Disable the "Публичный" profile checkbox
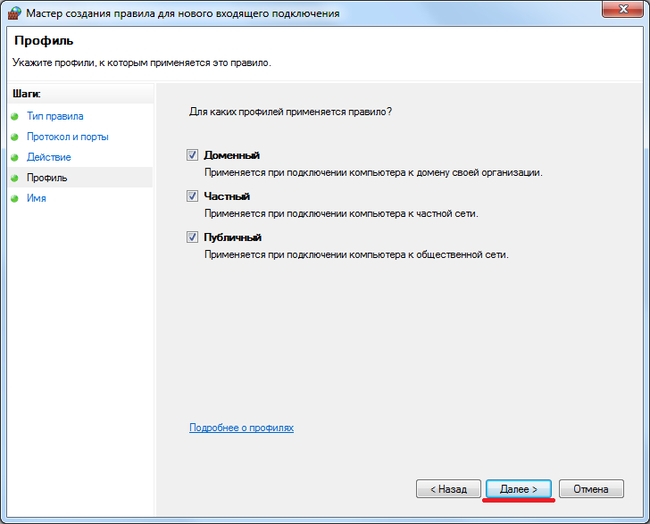650x524 pixels. 192,237
